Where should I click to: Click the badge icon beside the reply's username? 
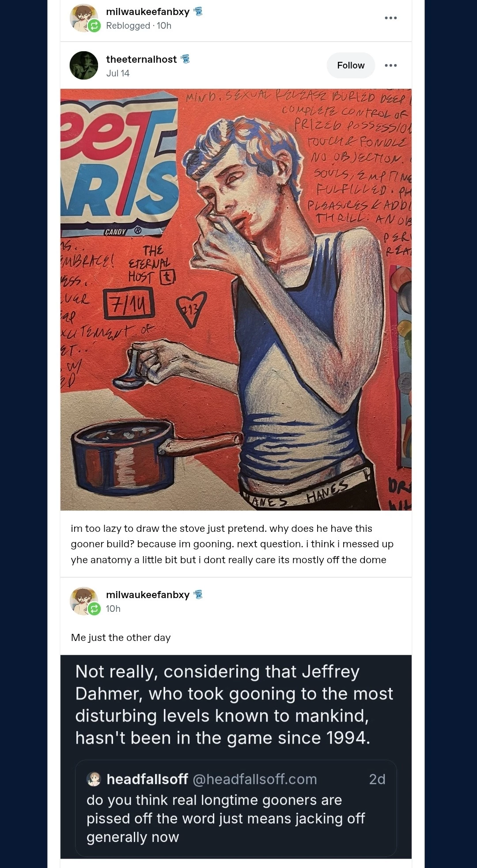coord(198,595)
